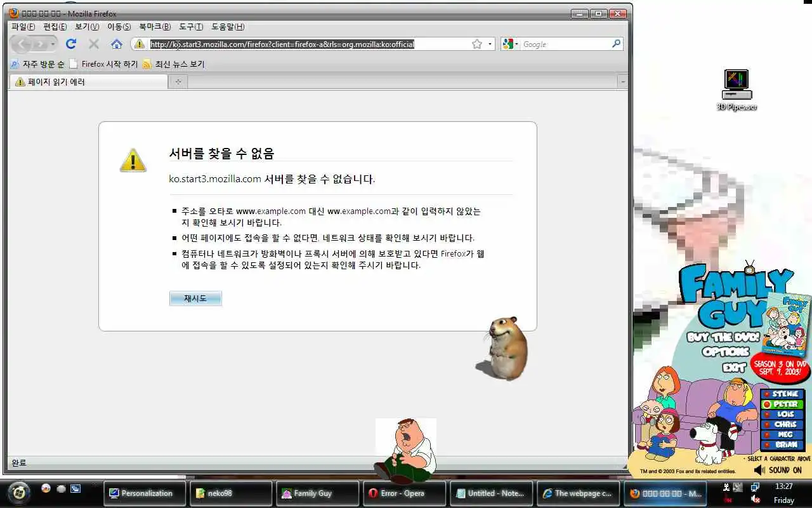Click the 재시도 retry button
This screenshot has height=508, width=812.
coord(195,298)
